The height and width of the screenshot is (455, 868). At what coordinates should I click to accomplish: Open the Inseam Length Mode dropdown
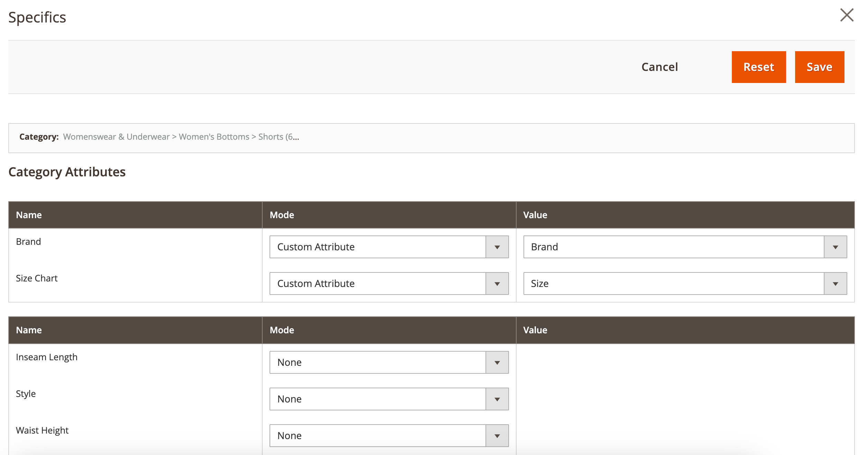(378, 362)
